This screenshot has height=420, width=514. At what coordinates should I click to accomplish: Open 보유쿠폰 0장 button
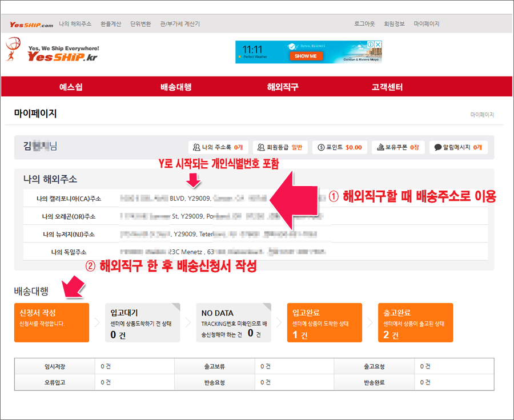coord(398,147)
